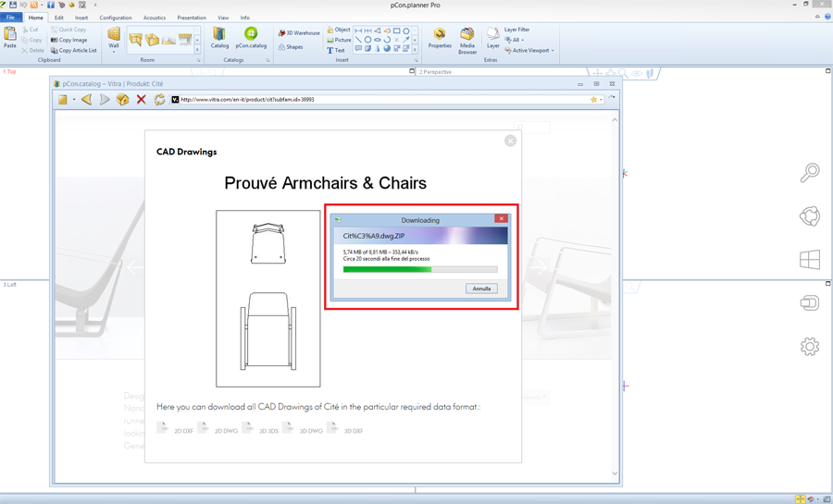
Task: Insert an Object from the ribbon
Action: pos(339,30)
